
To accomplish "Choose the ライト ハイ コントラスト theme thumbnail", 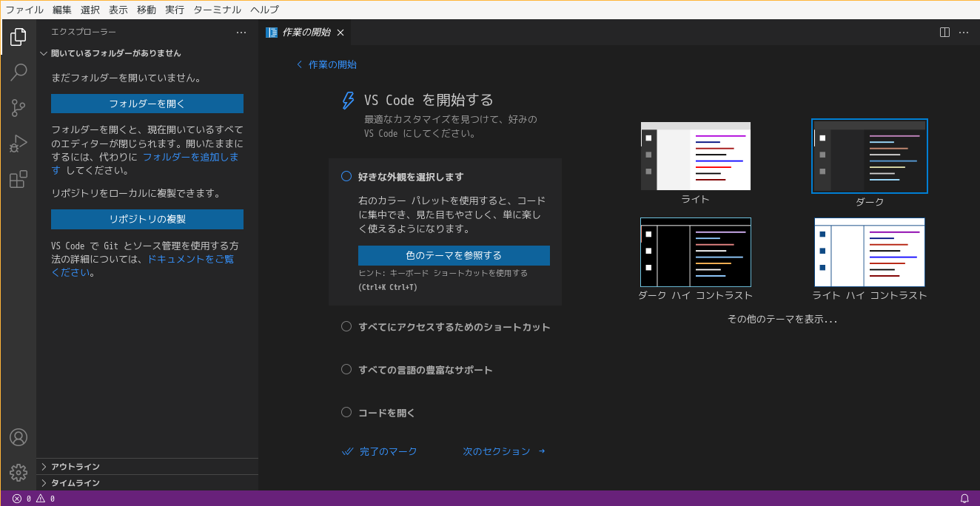I will coord(870,252).
